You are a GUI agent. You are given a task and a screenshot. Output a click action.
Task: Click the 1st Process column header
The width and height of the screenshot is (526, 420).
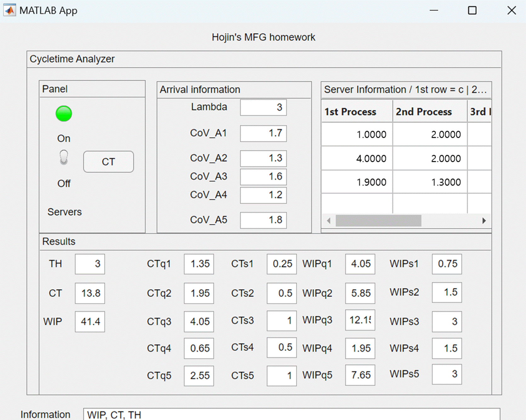point(357,111)
